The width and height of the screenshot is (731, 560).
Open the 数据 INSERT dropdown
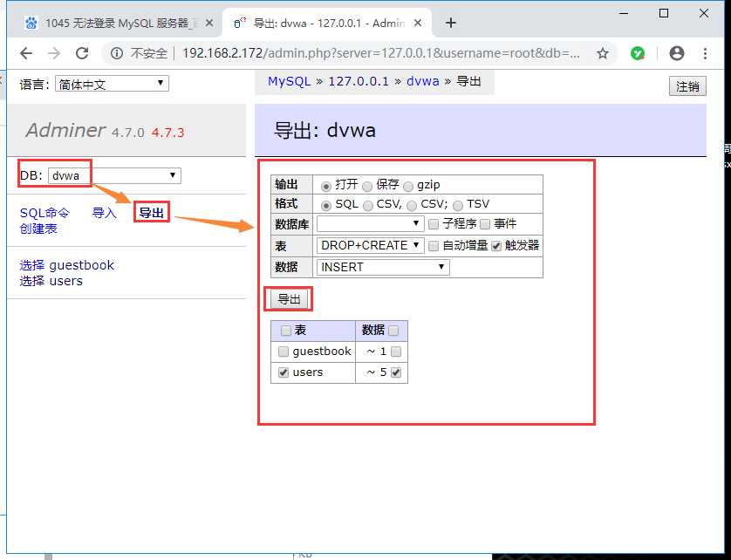pyautogui.click(x=383, y=267)
